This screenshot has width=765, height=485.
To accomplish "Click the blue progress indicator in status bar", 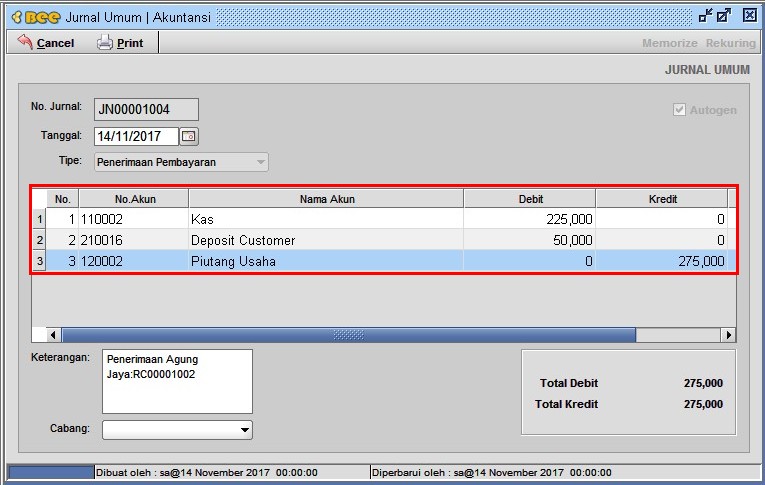I will click(51, 472).
